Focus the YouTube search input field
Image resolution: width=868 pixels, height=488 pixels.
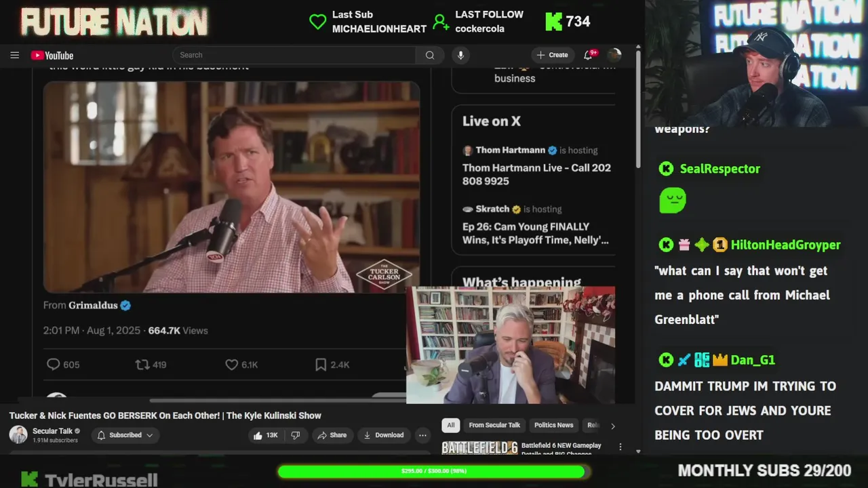[x=294, y=55]
